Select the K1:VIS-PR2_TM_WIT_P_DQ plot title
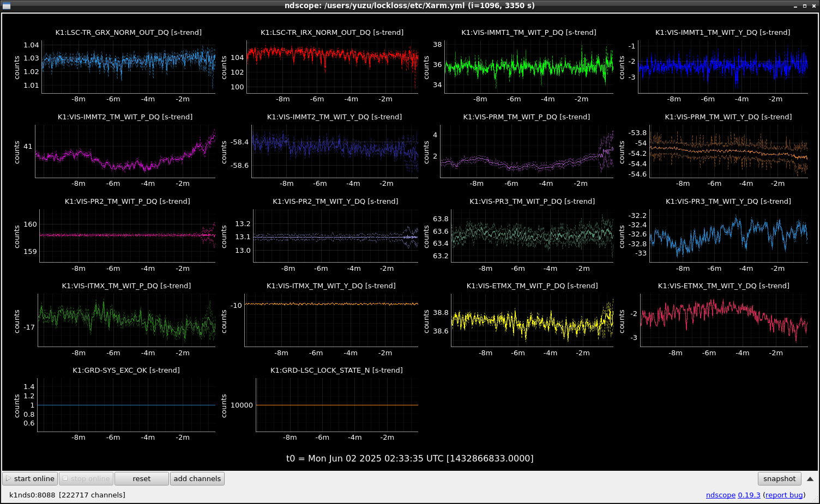Image resolution: width=820 pixels, height=504 pixels. pyautogui.click(x=128, y=201)
